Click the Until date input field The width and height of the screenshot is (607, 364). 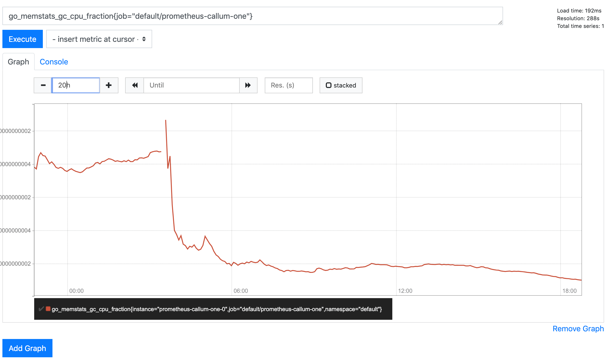[191, 85]
